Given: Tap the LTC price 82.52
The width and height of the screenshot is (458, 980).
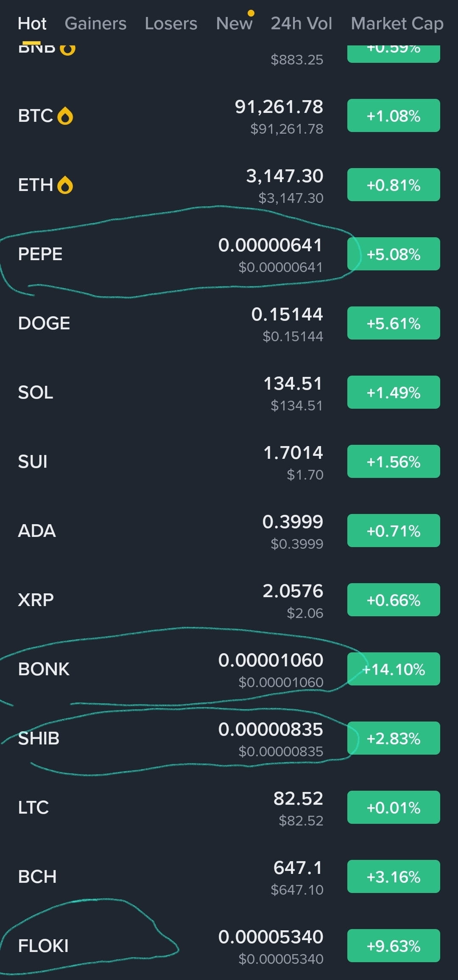Looking at the screenshot, I should coord(298,799).
